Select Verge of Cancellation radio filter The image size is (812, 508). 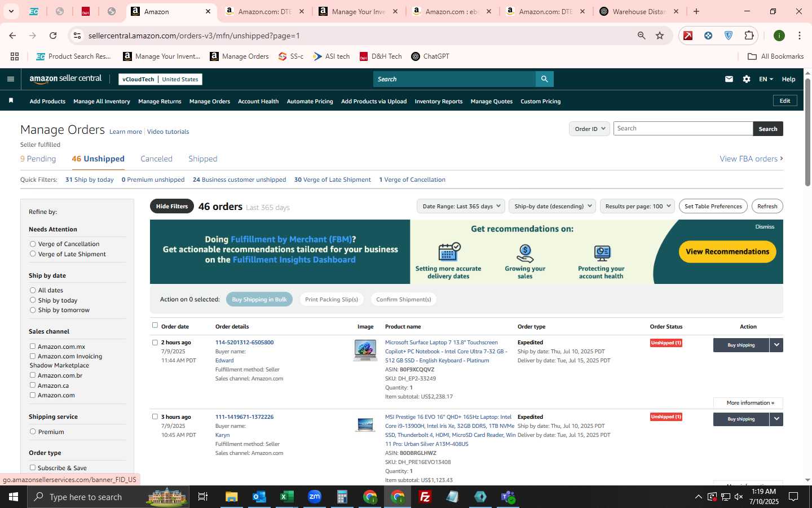pyautogui.click(x=33, y=244)
